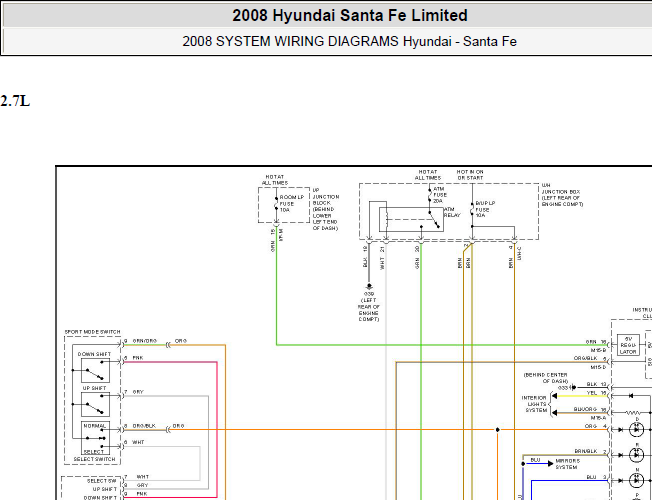This screenshot has width=652, height=500.
Task: Click the DOWN SHIFT switch symbol in Sport Mode Switch
Action: [95, 370]
